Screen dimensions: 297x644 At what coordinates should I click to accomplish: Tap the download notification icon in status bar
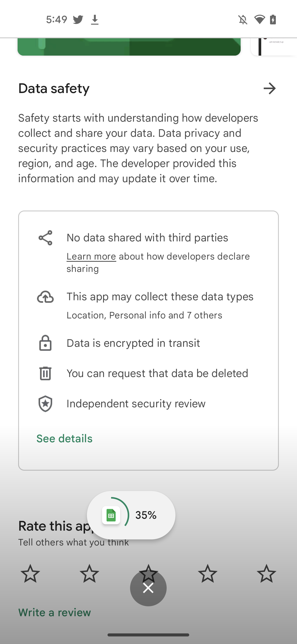point(95,20)
